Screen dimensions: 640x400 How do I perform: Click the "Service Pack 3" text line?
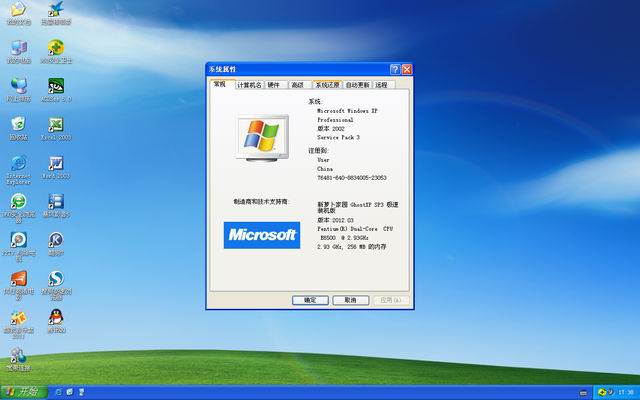(338, 138)
